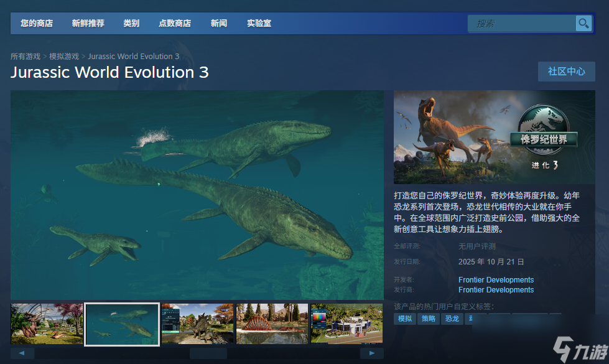
Task: Select the underwater mosasaur thumbnail
Action: [122, 324]
